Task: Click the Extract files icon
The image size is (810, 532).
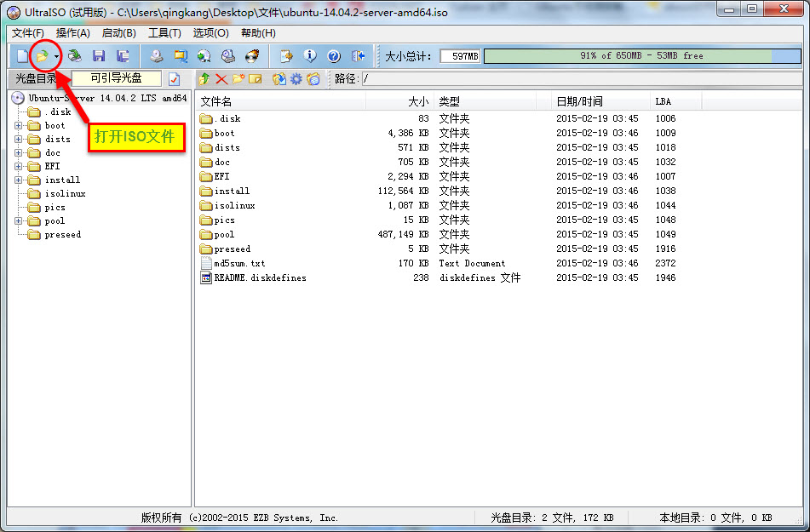Action: [x=279, y=79]
